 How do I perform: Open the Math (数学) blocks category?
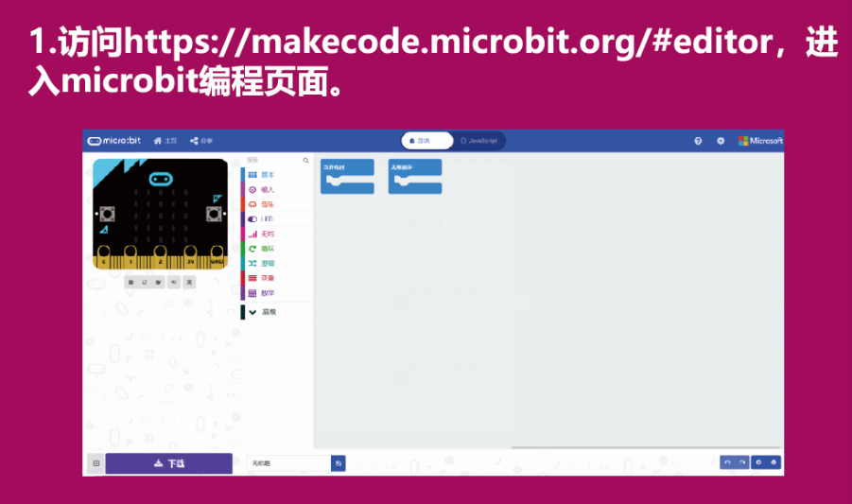(x=277, y=293)
